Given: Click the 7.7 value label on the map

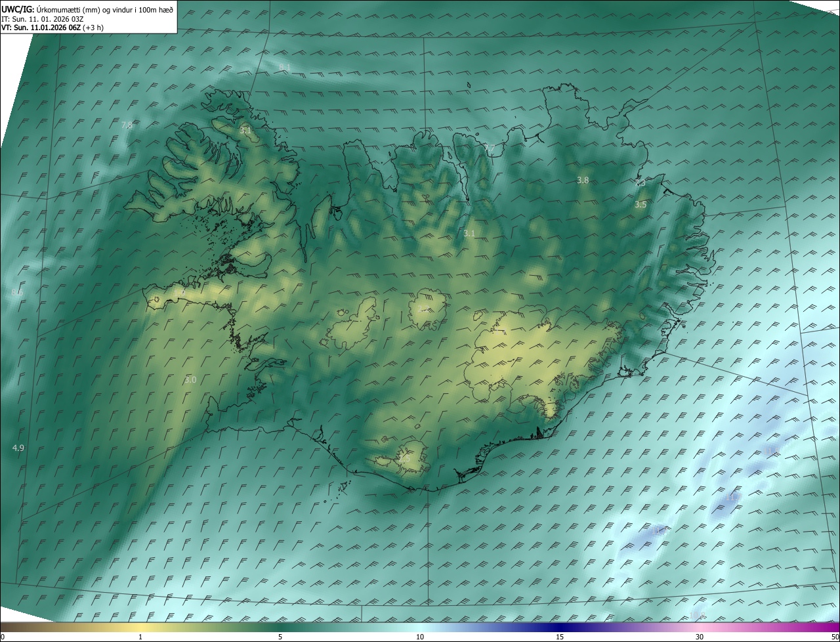Looking at the screenshot, I should [490, 148].
